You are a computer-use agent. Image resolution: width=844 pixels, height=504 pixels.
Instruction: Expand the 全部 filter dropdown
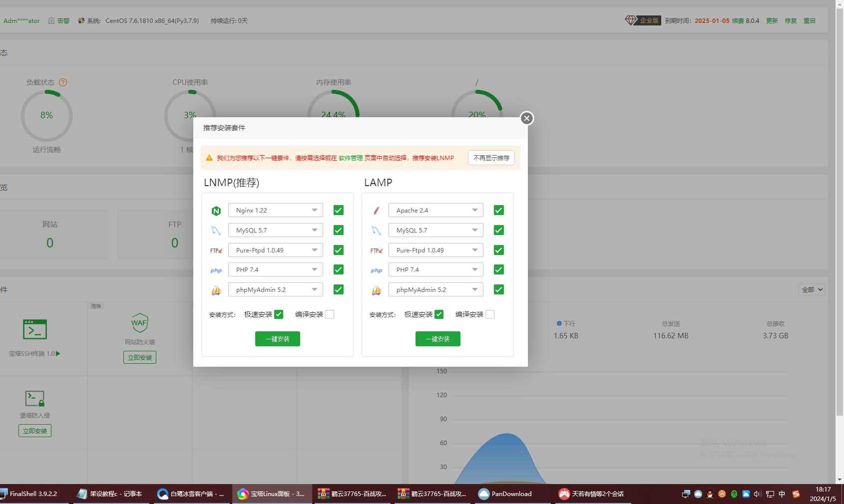tap(812, 289)
